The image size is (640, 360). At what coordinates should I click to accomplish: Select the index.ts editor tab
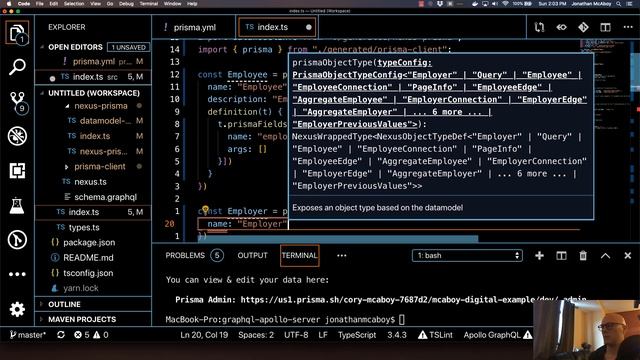click(278, 27)
